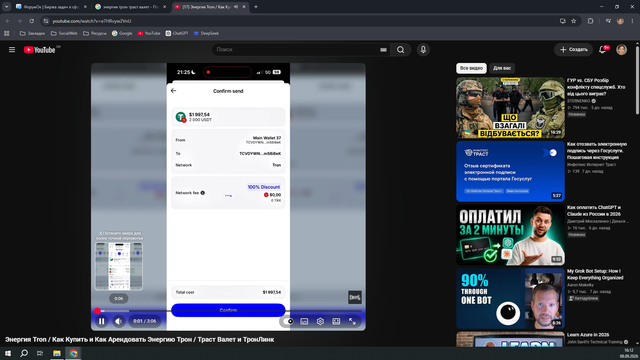Open Windows taskbar search
Screen dimensions: 640x360
pyautogui.click(x=24, y=353)
